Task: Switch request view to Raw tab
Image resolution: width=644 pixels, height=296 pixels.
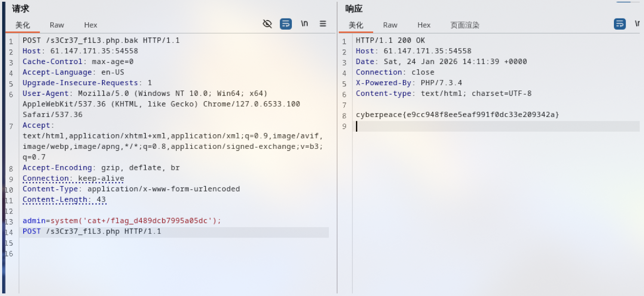Action: (57, 25)
